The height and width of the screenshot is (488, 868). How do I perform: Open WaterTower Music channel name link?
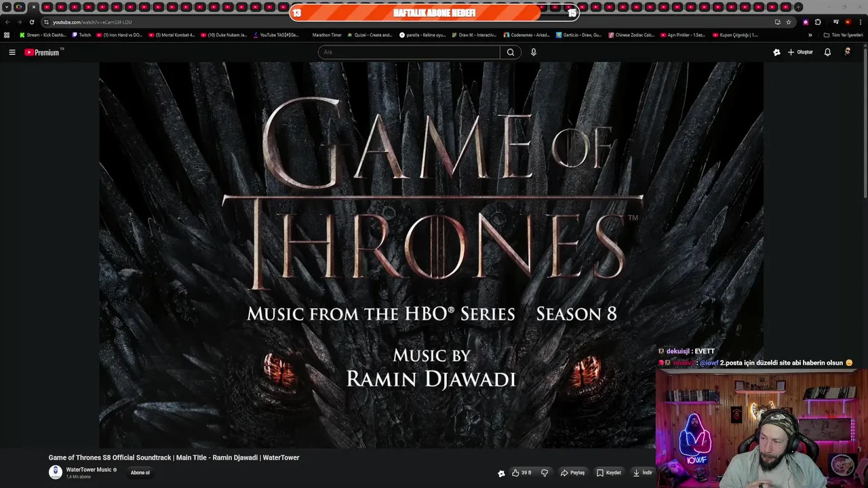pos(88,470)
